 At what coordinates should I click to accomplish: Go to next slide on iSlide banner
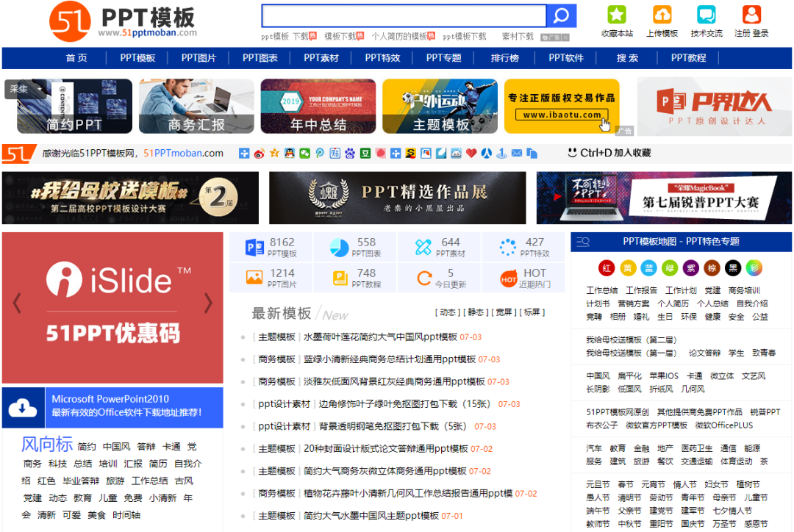point(208,303)
